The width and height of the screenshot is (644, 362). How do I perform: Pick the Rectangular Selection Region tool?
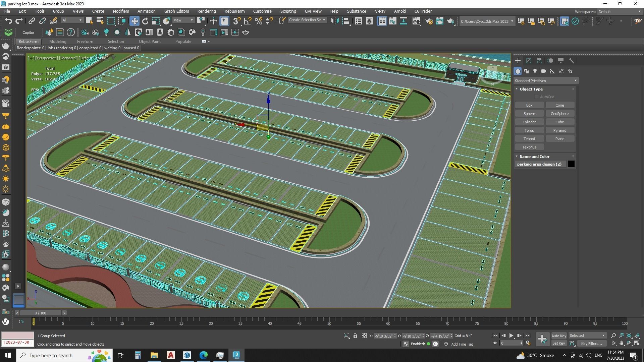point(111,21)
